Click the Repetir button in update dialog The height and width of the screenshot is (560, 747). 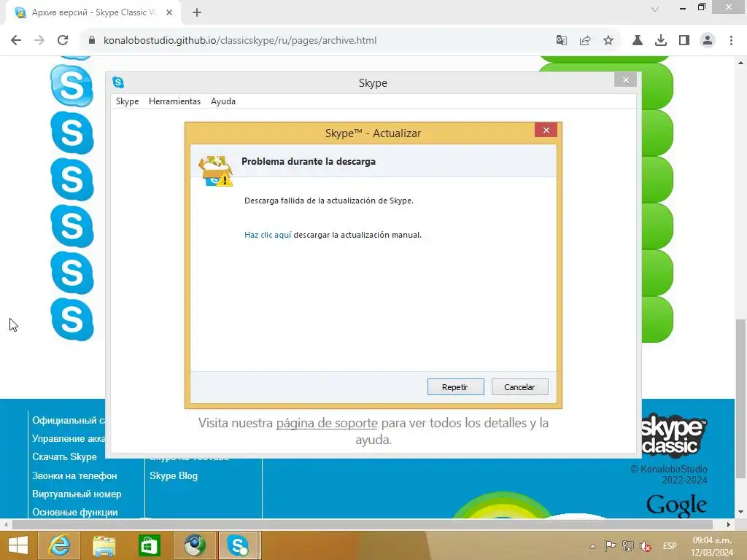(x=455, y=386)
